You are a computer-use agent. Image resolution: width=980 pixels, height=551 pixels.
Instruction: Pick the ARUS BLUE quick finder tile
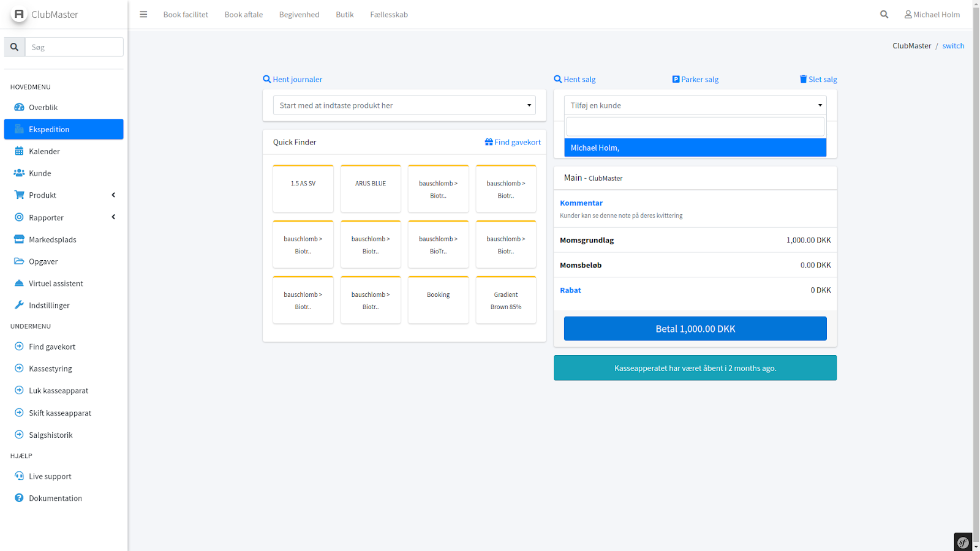click(371, 189)
